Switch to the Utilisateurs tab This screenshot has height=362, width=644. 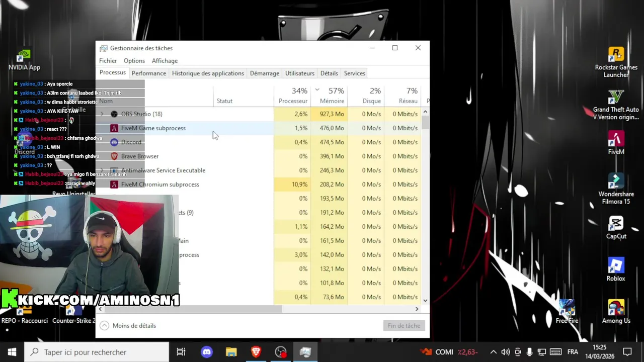pos(300,73)
